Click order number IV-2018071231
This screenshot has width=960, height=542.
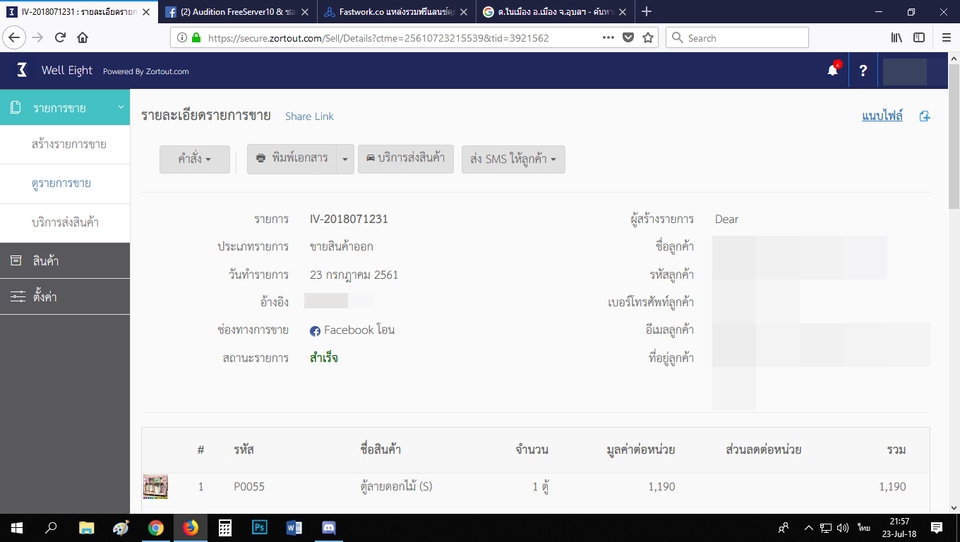pyautogui.click(x=348, y=219)
